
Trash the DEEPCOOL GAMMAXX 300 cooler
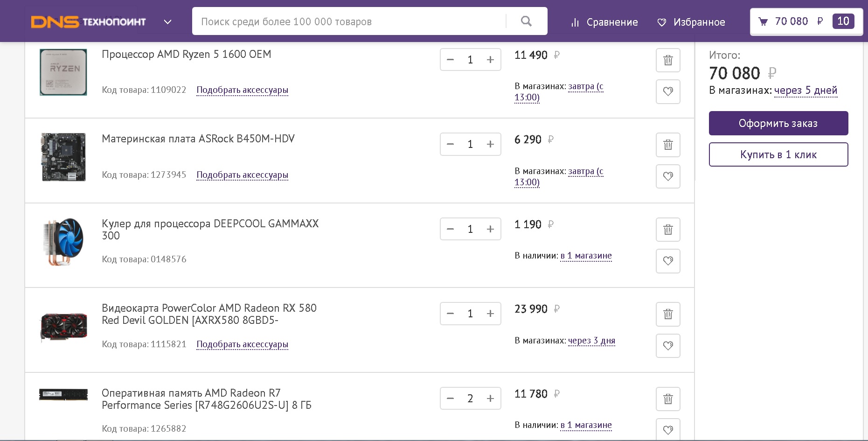[x=668, y=230]
